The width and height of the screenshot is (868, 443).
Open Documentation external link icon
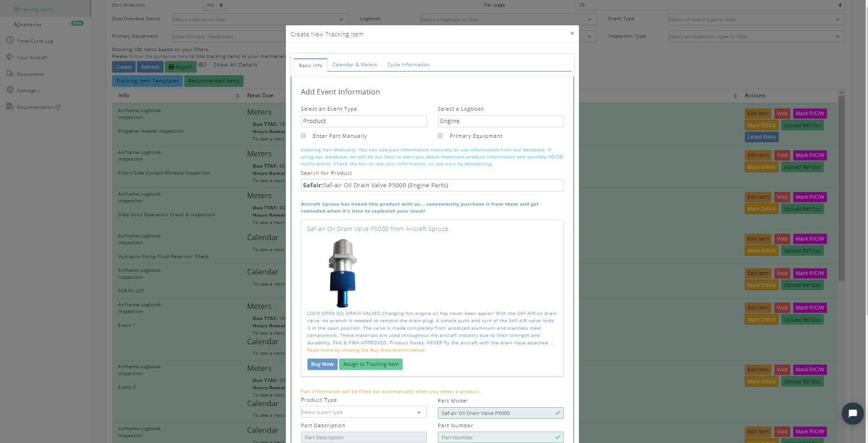[58, 107]
